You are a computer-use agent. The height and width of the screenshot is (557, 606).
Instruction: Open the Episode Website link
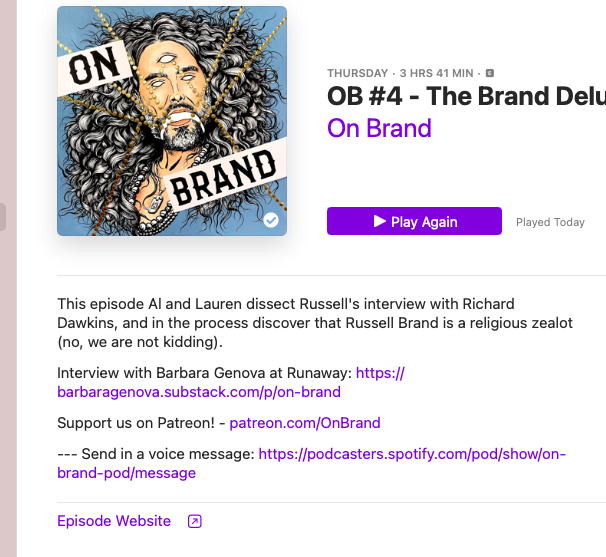[x=114, y=521]
